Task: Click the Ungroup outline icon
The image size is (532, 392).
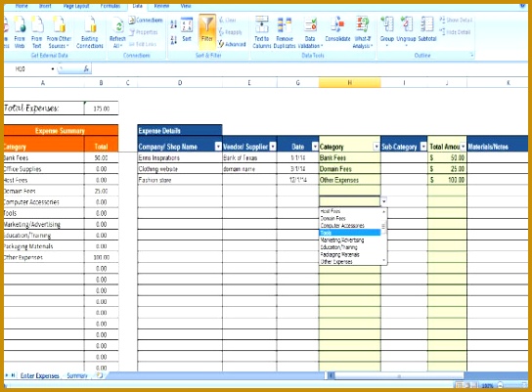Action: pyautogui.click(x=406, y=30)
